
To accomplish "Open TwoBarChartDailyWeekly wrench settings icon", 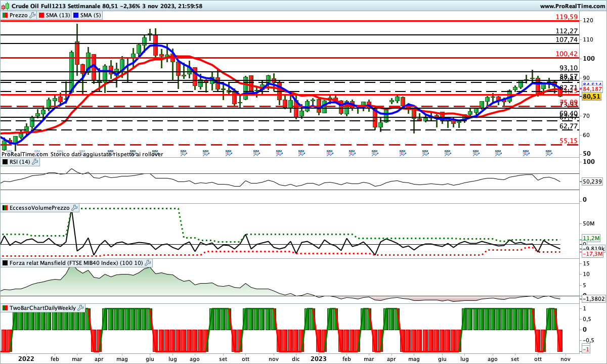I will click(81, 308).
